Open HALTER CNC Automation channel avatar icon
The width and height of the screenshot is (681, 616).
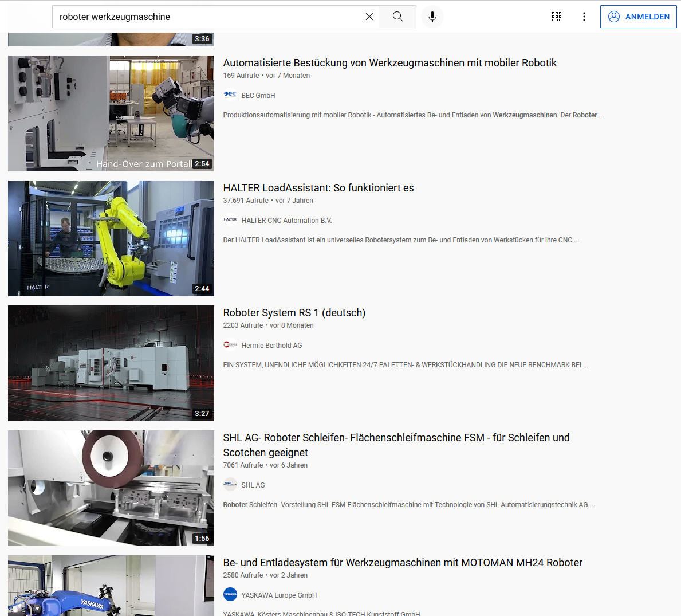click(x=230, y=220)
